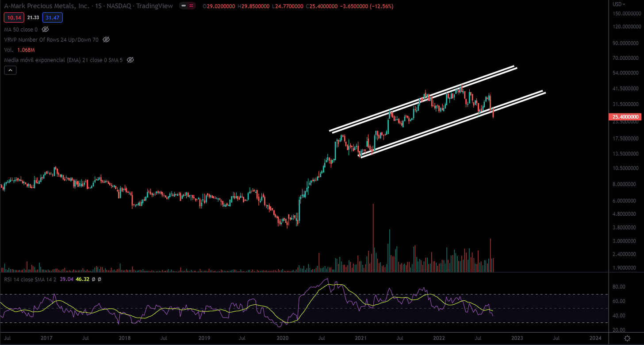The width and height of the screenshot is (644, 345).
Task: Click the 41.5000000 price scale label
Action: (x=626, y=89)
